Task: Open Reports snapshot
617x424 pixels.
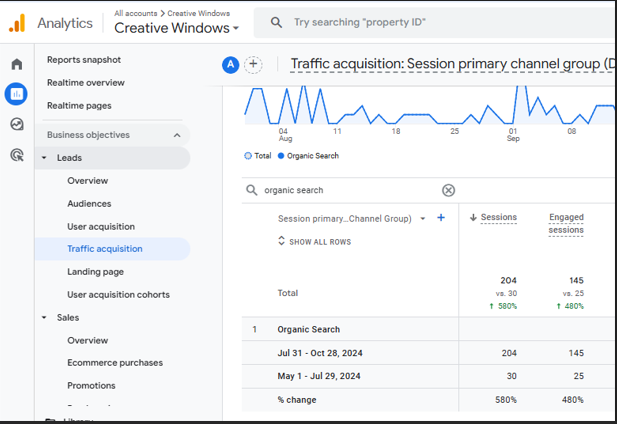Action: pos(84,60)
